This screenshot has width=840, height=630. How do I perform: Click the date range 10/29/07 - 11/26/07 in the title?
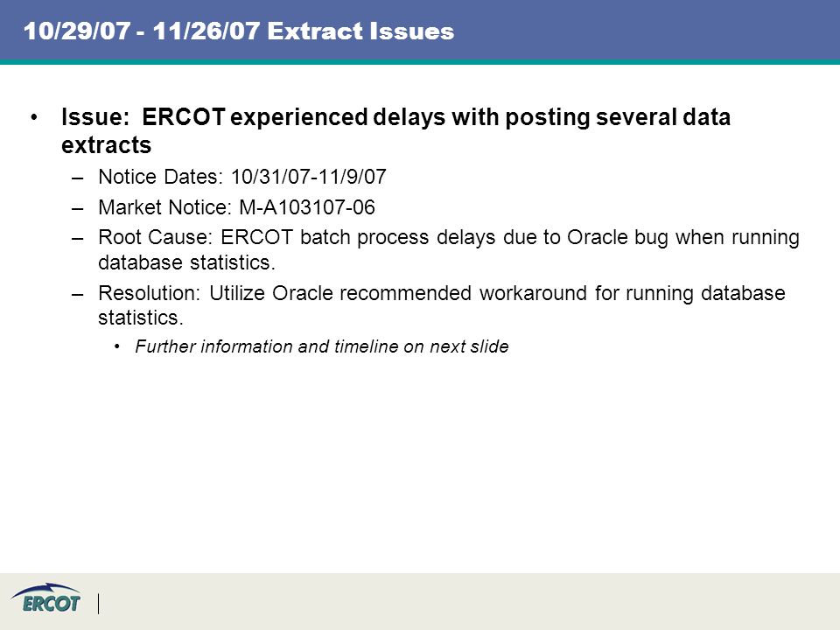pos(142,31)
